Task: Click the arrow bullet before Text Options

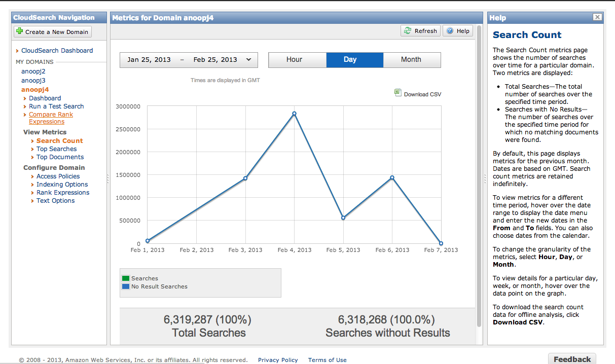Action: tap(33, 201)
